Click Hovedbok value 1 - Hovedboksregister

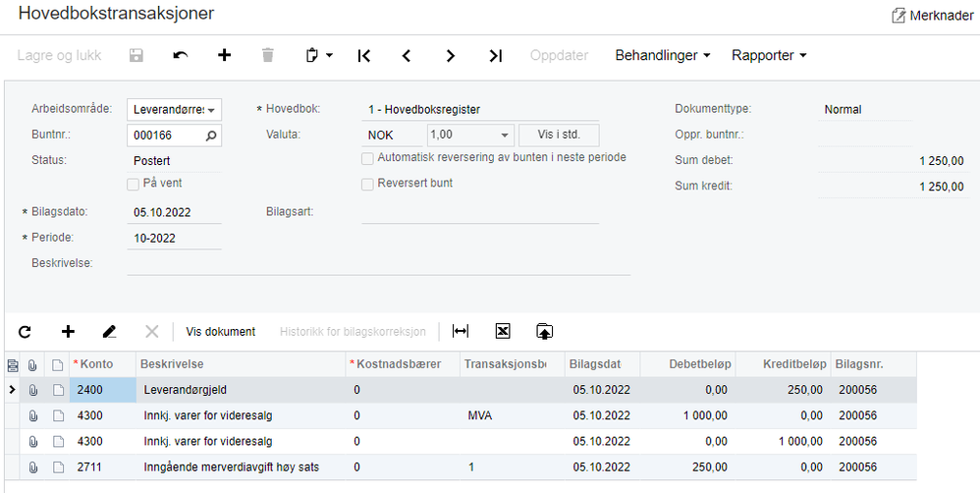[x=480, y=110]
